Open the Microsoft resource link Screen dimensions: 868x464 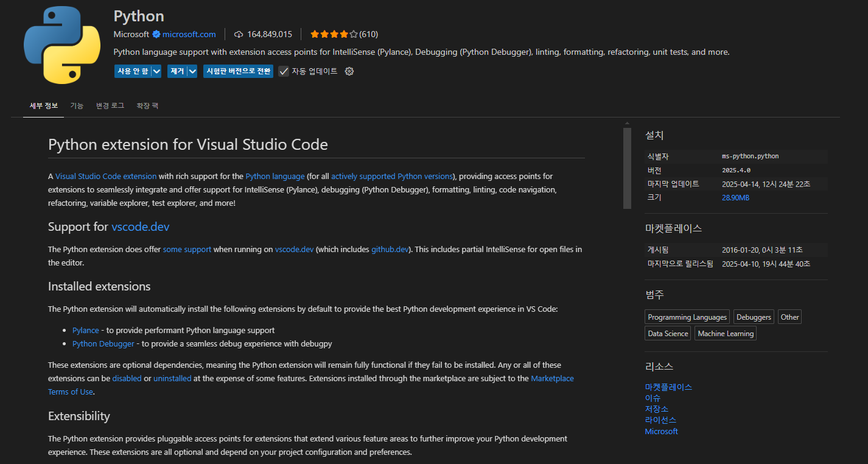pos(662,431)
